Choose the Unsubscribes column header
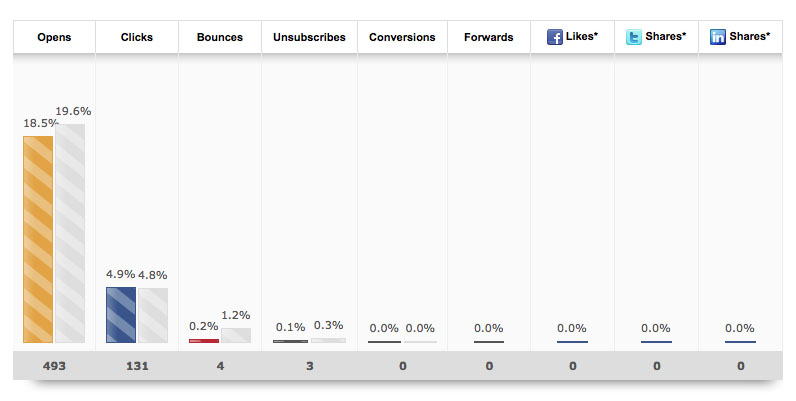This screenshot has height=401, width=796. tap(309, 37)
